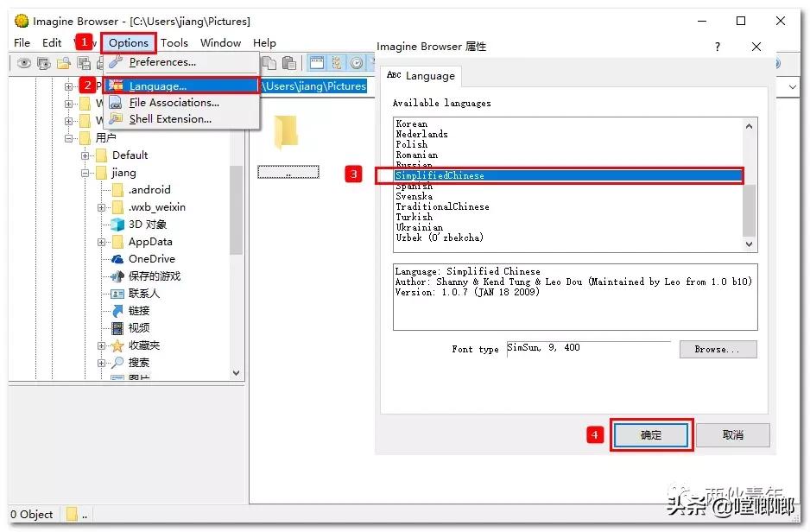Screen dimensions: 810x532
Task: Click the 取消 cancel button
Action: pos(732,435)
